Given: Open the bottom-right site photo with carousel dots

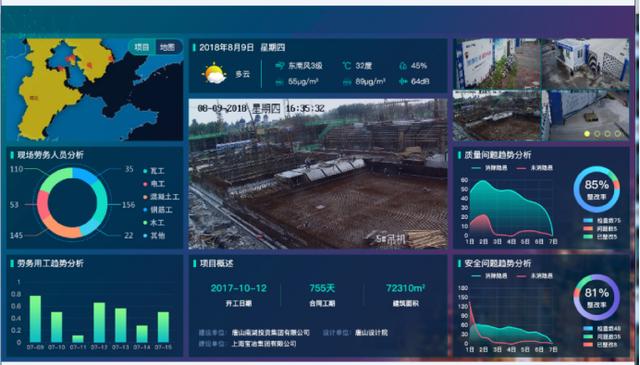Looking at the screenshot, I should [585, 115].
